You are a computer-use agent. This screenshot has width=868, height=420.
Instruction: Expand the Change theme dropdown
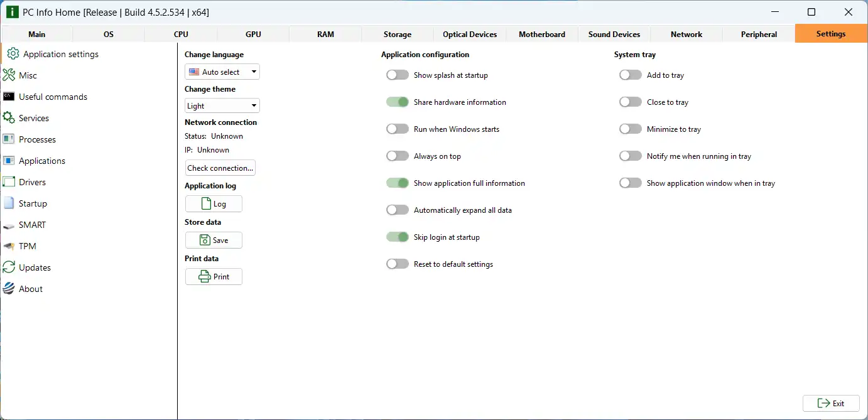pos(222,106)
